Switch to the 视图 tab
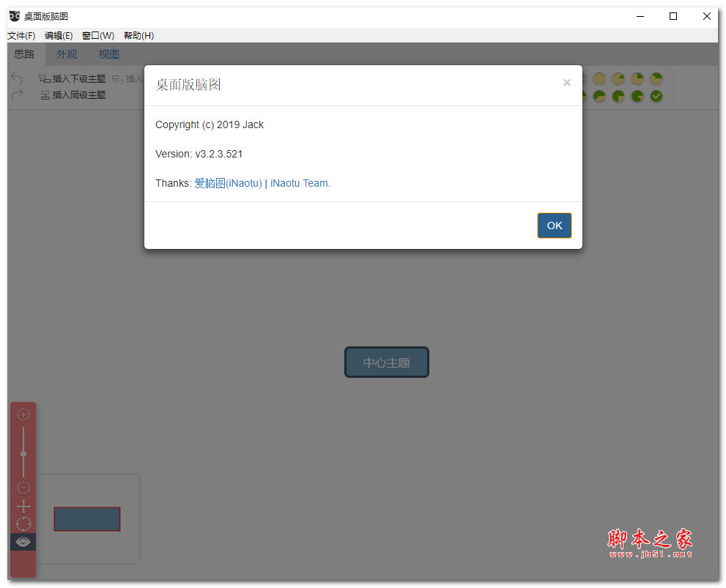The image size is (726, 588). [108, 53]
